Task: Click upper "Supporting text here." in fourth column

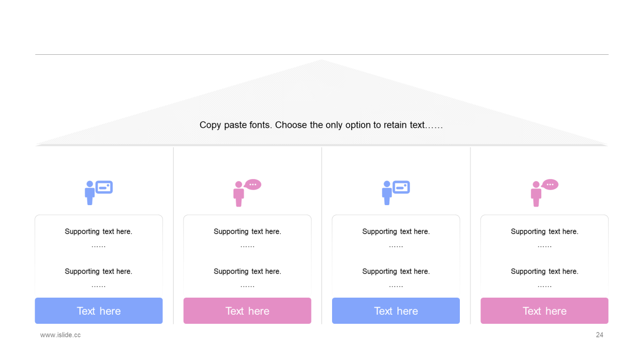Action: (x=544, y=232)
